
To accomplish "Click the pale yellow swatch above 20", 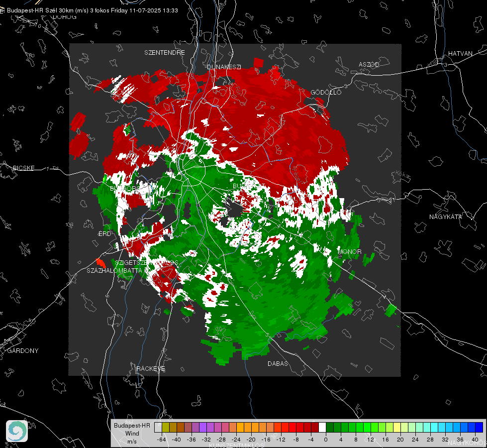I will point(397,428).
